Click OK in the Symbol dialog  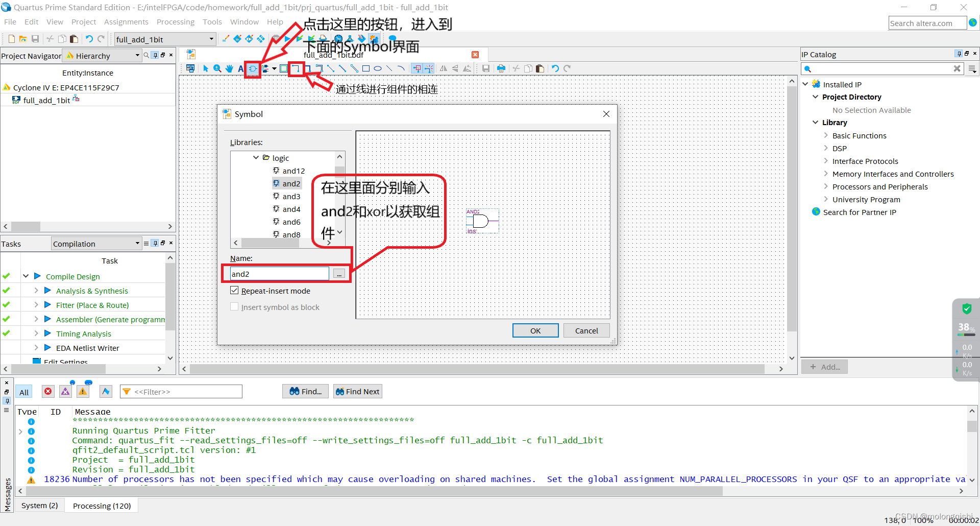click(535, 330)
